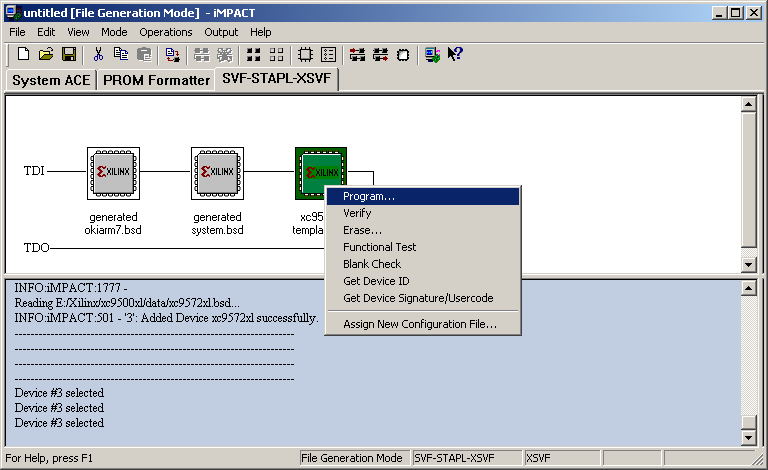Click the small chip icon in toolbar

(403, 54)
